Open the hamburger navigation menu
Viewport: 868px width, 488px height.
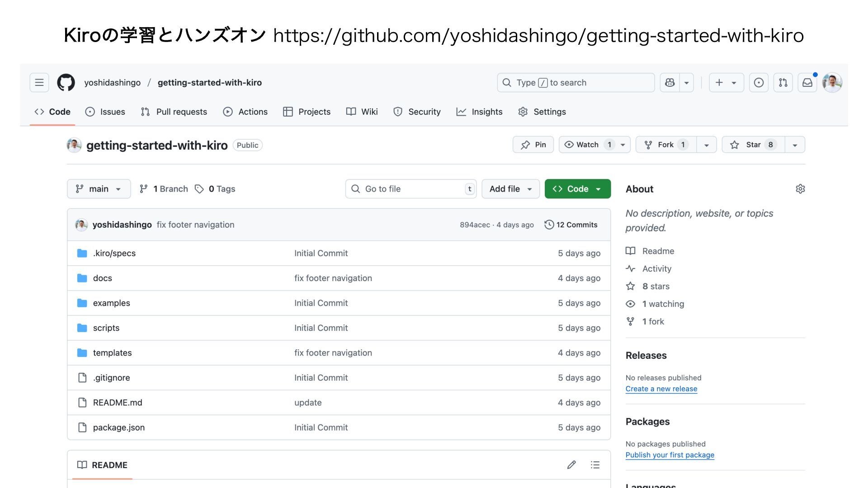tap(39, 83)
